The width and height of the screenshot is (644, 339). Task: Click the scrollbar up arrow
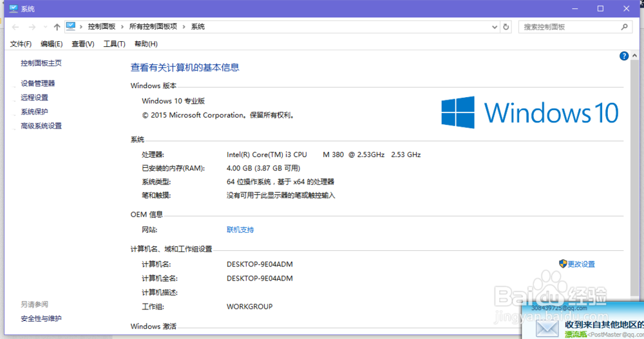(x=634, y=56)
